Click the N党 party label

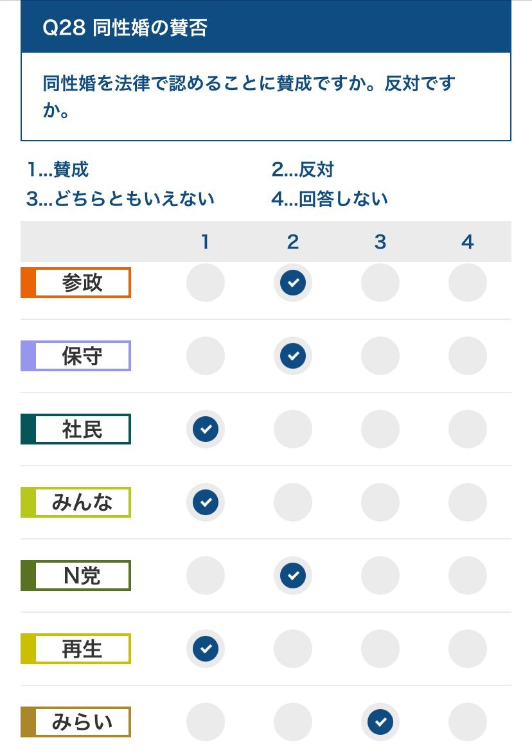coord(76,576)
